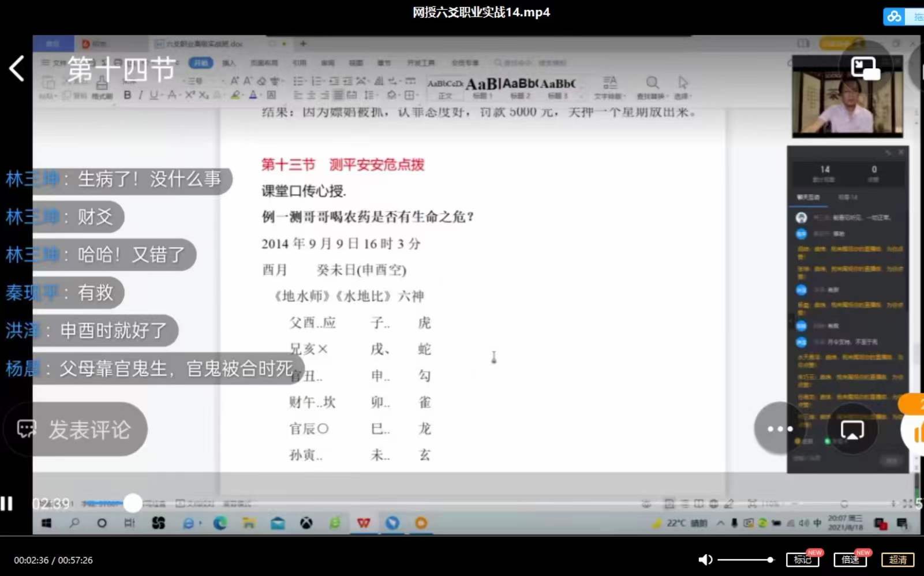924x576 pixels.
Task: Apply italic formatting
Action: click(141, 95)
